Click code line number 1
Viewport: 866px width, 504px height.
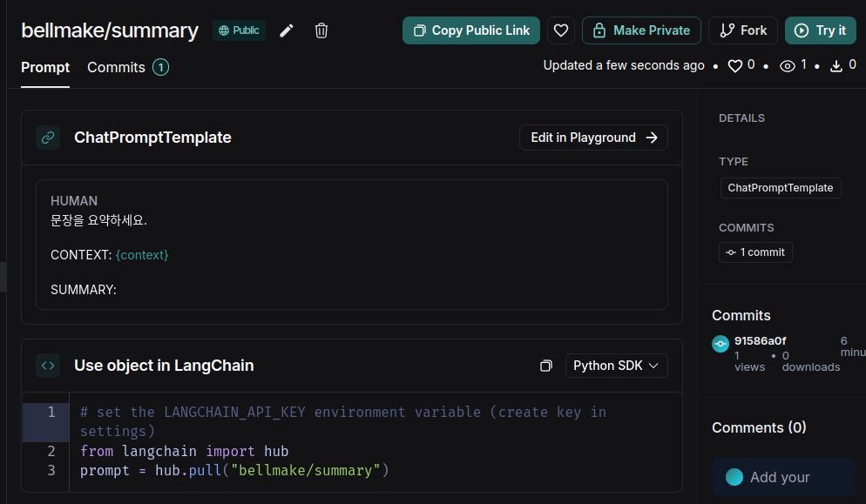[x=51, y=413]
